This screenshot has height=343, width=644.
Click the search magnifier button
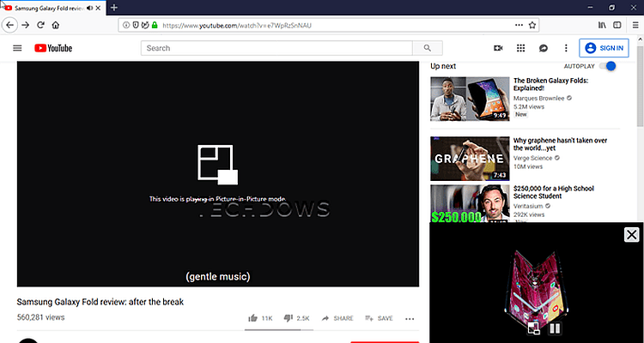pos(427,48)
